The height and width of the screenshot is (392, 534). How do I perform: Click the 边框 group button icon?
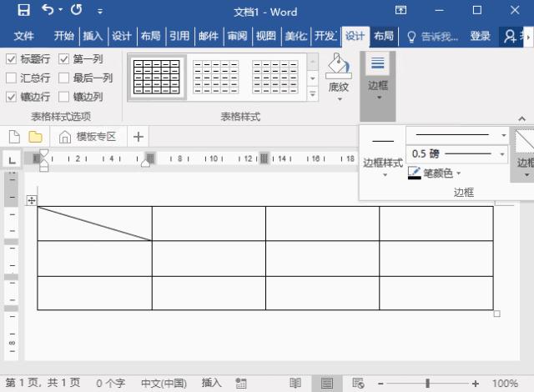378,63
